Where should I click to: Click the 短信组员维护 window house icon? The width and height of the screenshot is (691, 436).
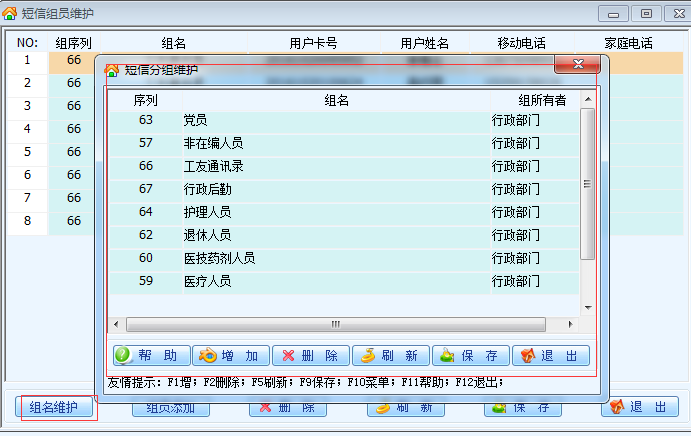pyautogui.click(x=9, y=13)
